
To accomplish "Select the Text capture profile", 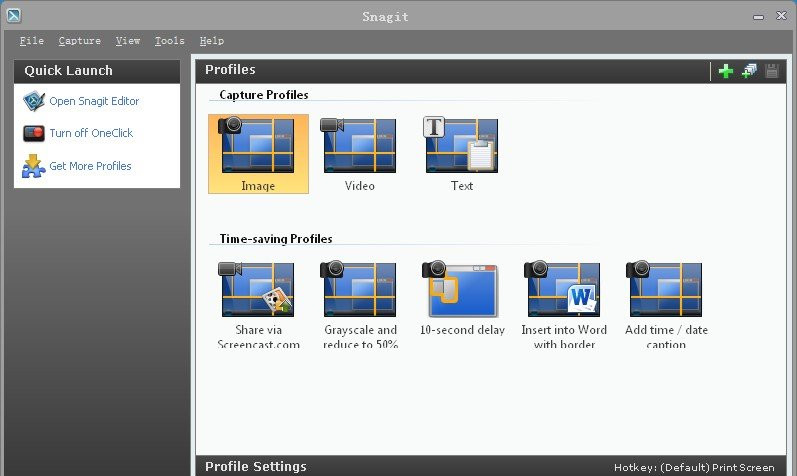I will [462, 154].
